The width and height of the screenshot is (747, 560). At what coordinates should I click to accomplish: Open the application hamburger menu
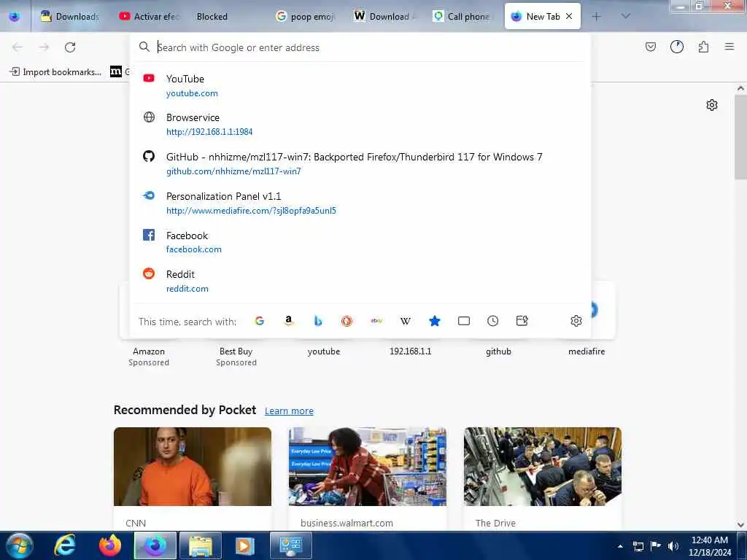coord(729,47)
